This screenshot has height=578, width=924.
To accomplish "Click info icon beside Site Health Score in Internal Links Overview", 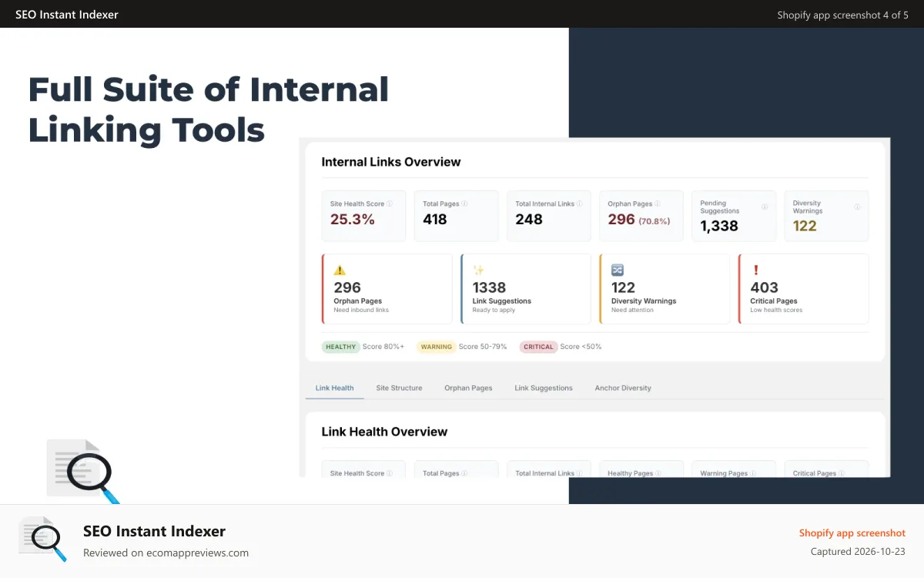I will click(x=390, y=204).
